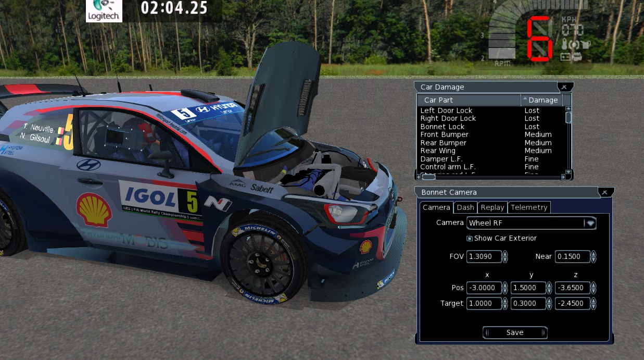Screen dimensions: 644x360
Task: Select the Left Door Lock row
Action: 490,110
